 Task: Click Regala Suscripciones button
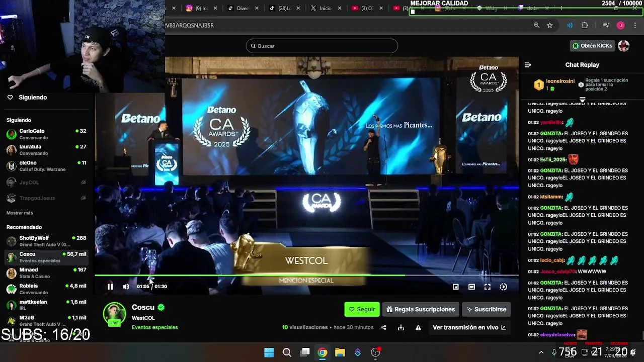tap(421, 309)
